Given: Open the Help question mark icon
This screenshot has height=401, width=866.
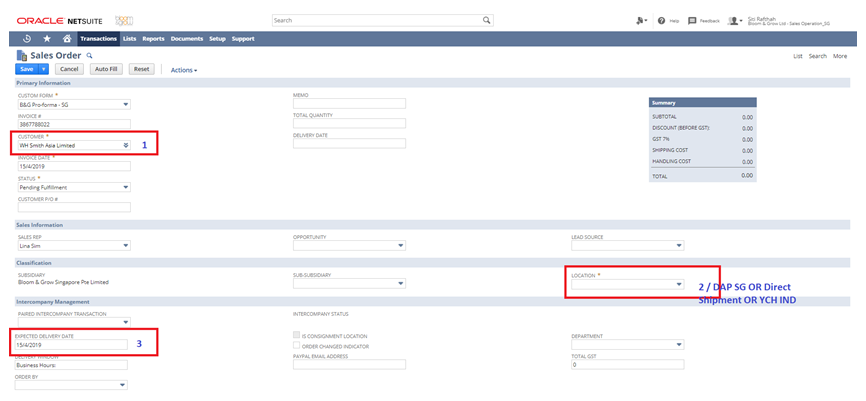Looking at the screenshot, I should point(661,20).
